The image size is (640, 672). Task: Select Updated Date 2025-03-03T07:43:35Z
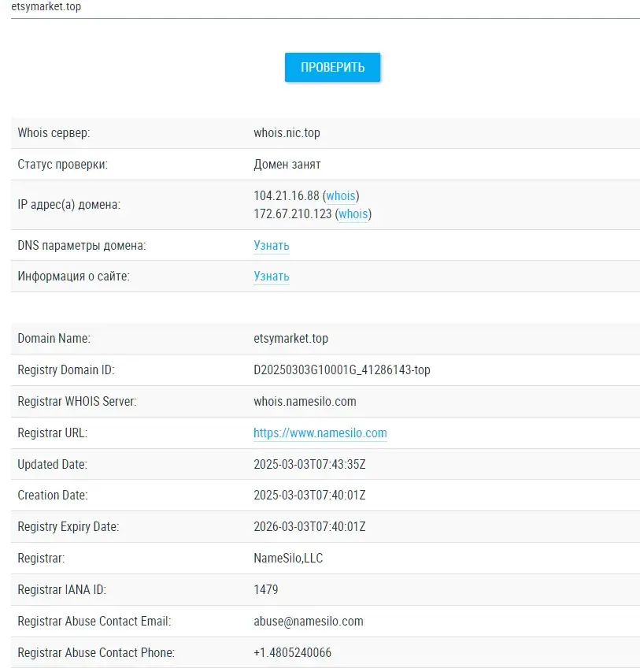click(309, 465)
